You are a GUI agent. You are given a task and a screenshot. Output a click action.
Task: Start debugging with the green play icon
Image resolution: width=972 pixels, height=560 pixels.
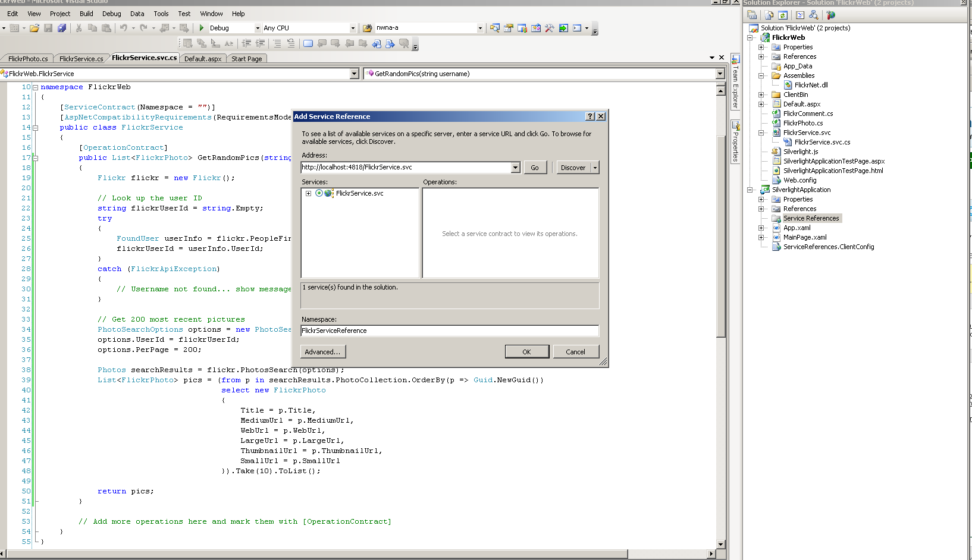tap(202, 28)
